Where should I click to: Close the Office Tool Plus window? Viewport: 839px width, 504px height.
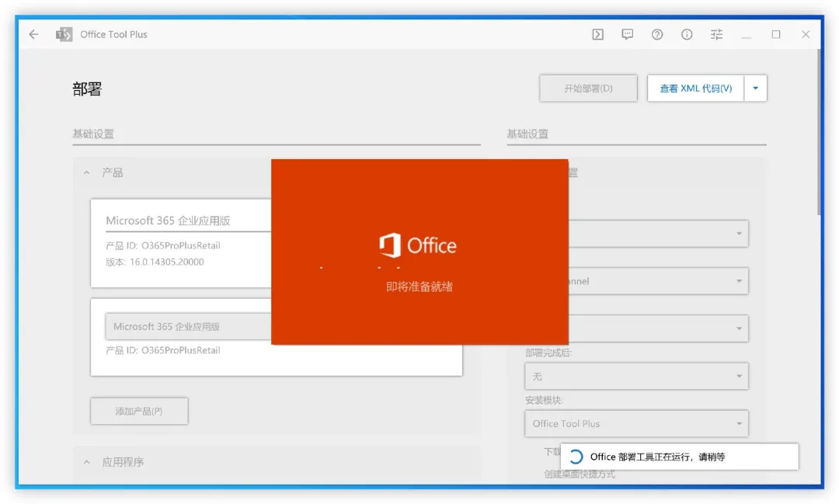point(806,34)
